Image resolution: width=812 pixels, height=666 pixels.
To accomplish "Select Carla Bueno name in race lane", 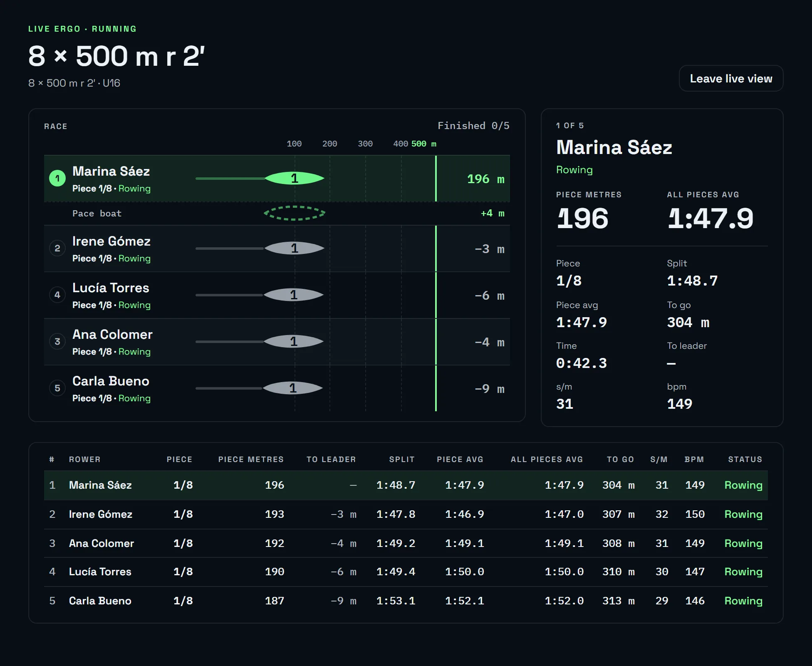I will (x=111, y=381).
